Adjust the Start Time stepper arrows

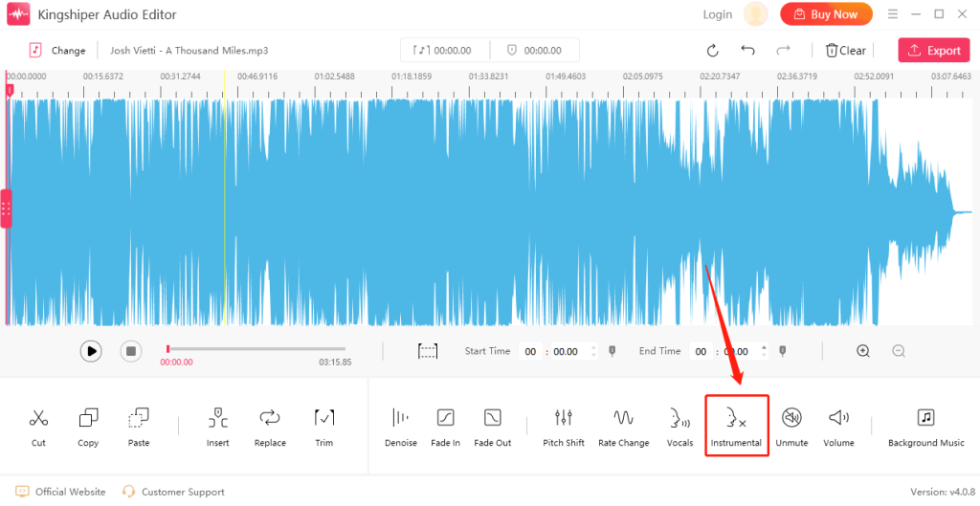point(593,352)
